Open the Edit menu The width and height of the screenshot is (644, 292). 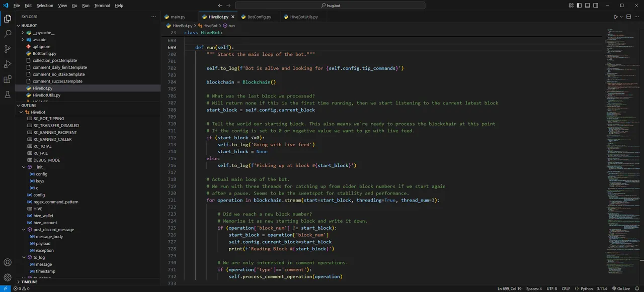(x=28, y=6)
